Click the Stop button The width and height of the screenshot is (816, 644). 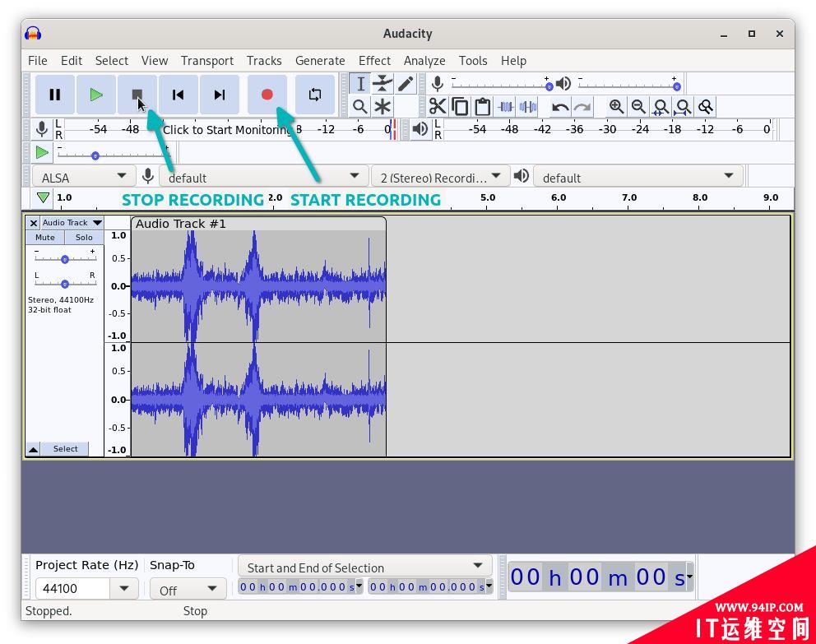(x=137, y=95)
